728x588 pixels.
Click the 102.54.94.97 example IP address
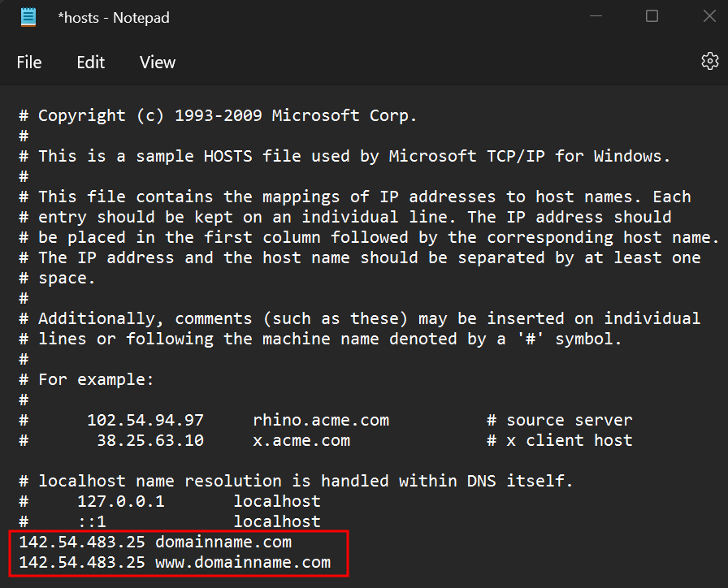[145, 420]
